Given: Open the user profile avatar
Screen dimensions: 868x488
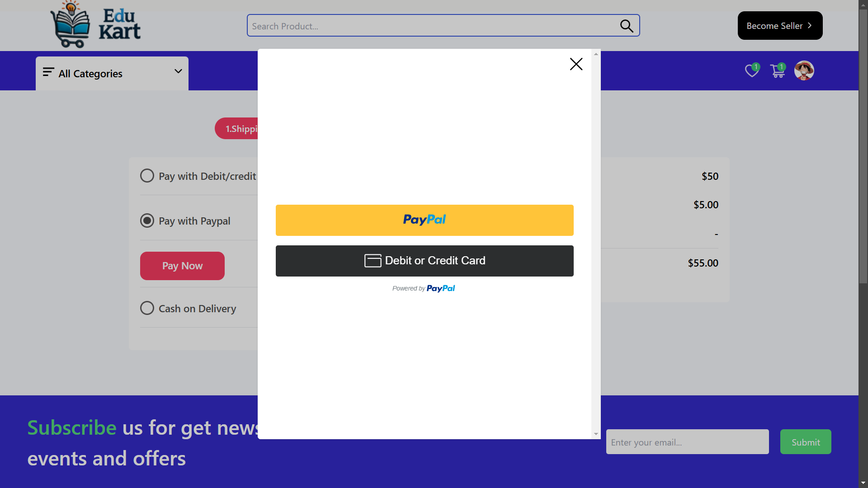Looking at the screenshot, I should pyautogui.click(x=804, y=70).
